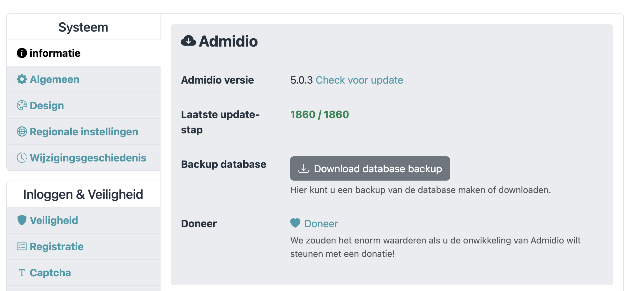Click the cloud download icon in the Admidio header
The image size is (644, 291).
click(x=188, y=41)
